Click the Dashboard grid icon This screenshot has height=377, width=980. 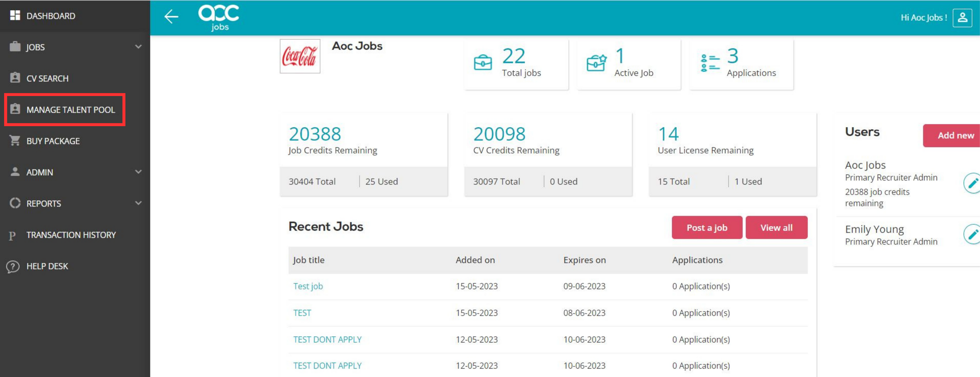(x=15, y=15)
